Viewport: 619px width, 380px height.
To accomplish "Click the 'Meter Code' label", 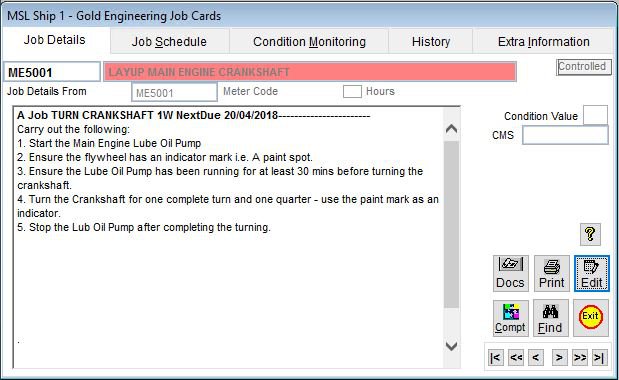I will tap(250, 91).
